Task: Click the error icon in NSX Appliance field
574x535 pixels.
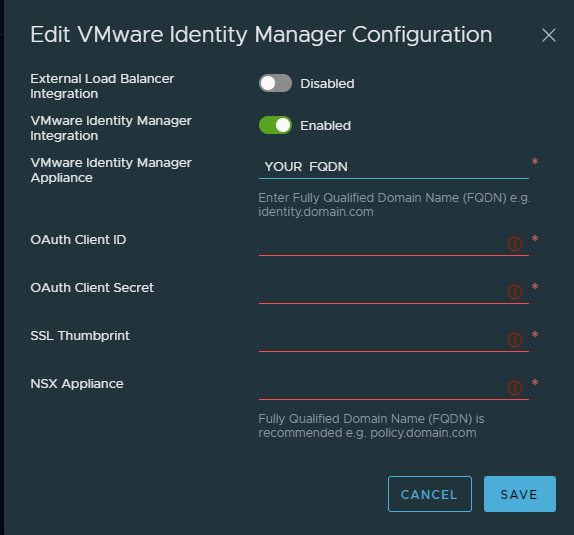Action: click(x=515, y=388)
